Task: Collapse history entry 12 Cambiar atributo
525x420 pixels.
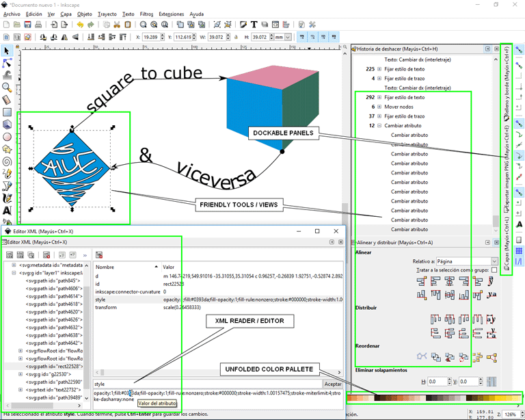Action: point(379,126)
